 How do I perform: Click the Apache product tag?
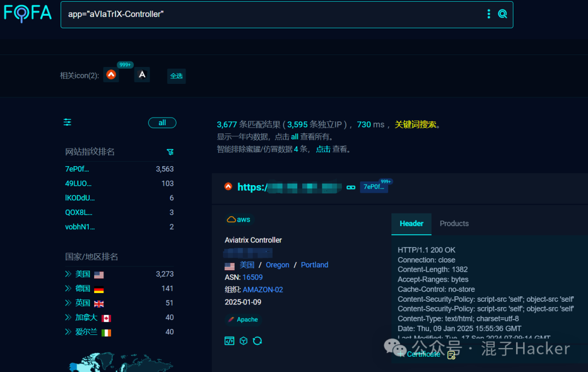point(243,320)
